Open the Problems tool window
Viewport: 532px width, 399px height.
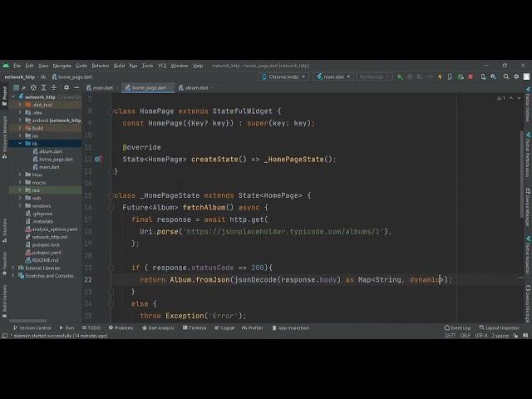click(x=121, y=328)
